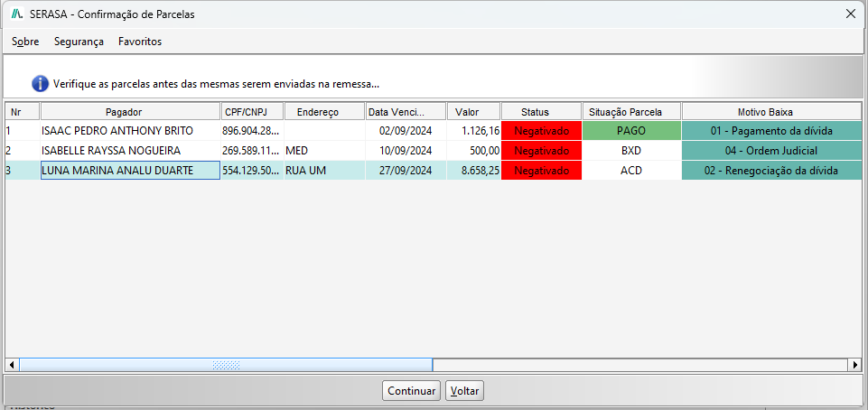This screenshot has width=868, height=410.
Task: Click the MED address cell
Action: [325, 151]
